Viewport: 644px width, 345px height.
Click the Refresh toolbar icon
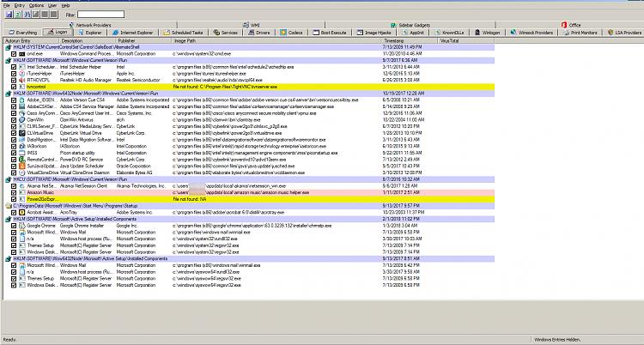coord(18,15)
